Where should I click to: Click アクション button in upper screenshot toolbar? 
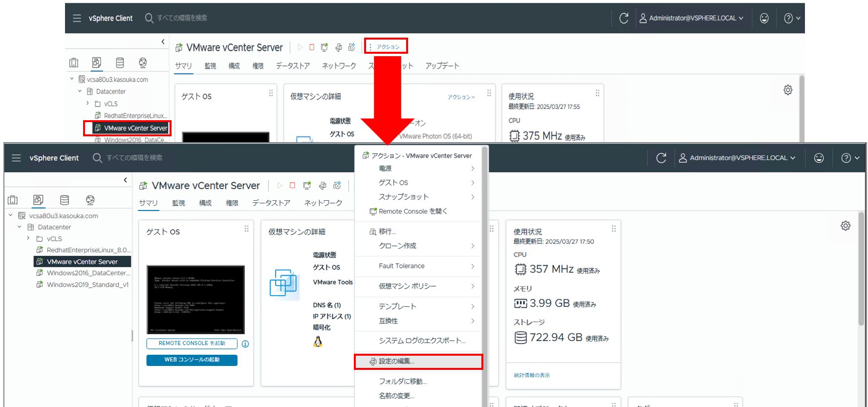(x=386, y=47)
